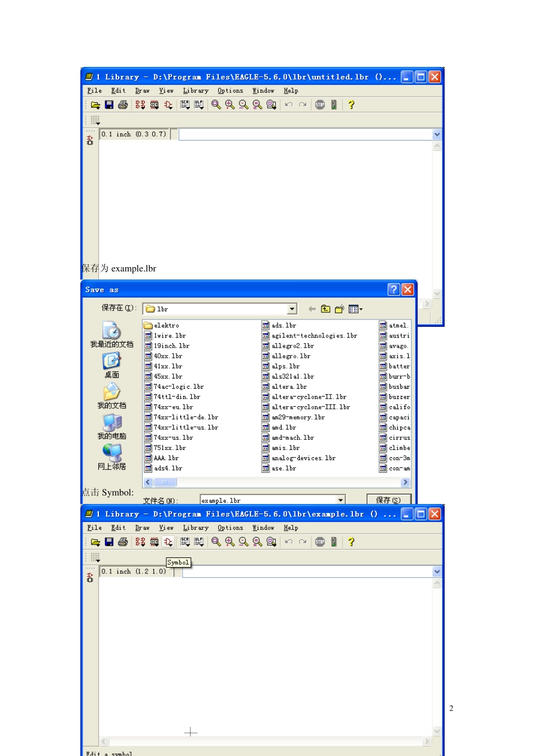Open 我的文档 in Save as places bar
534x756 pixels.
pos(112,396)
